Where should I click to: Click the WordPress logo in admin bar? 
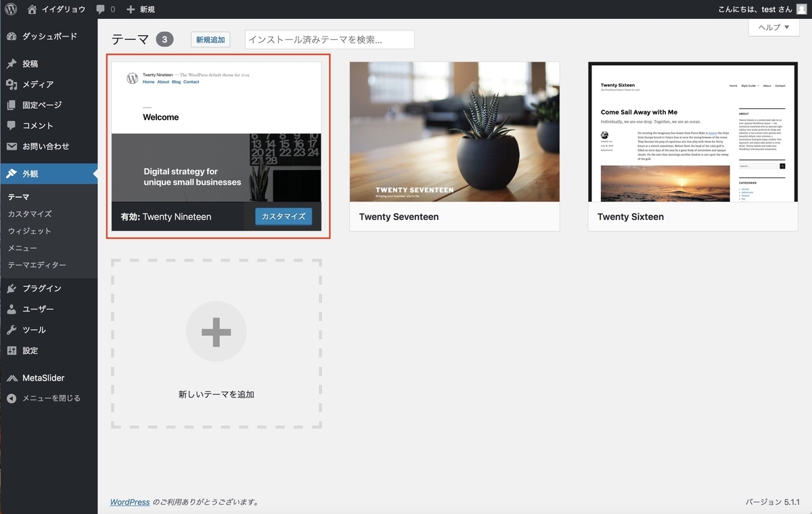pos(12,9)
